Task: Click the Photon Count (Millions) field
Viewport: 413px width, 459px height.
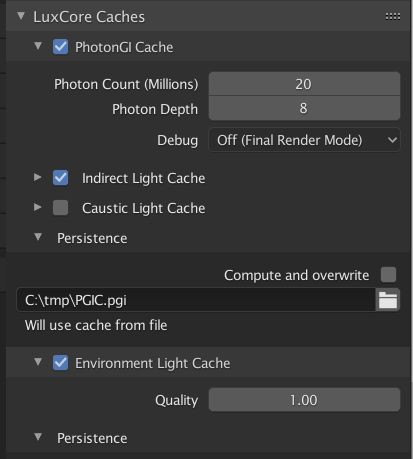Action: click(304, 84)
